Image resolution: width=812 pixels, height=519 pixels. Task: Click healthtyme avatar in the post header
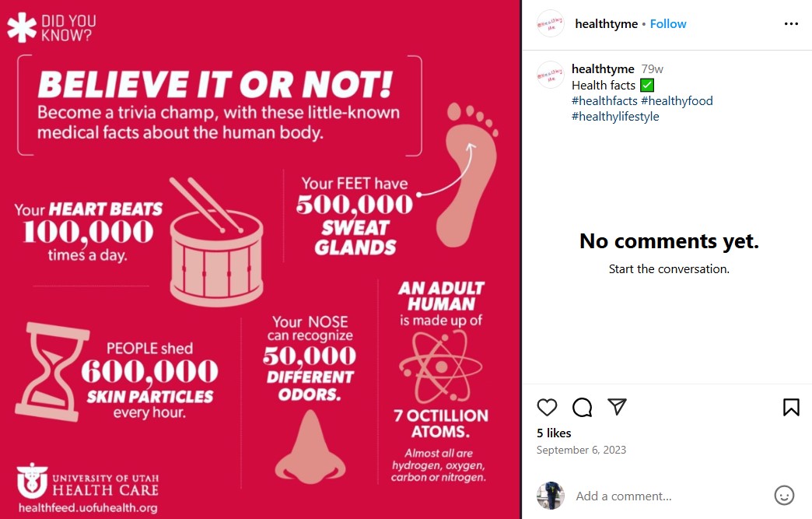click(x=551, y=24)
